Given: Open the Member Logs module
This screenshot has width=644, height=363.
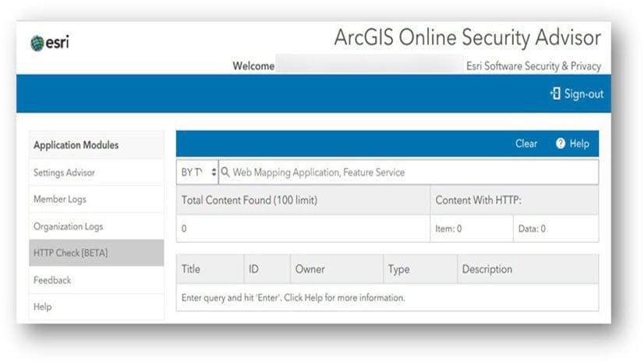Looking at the screenshot, I should 96,199.
